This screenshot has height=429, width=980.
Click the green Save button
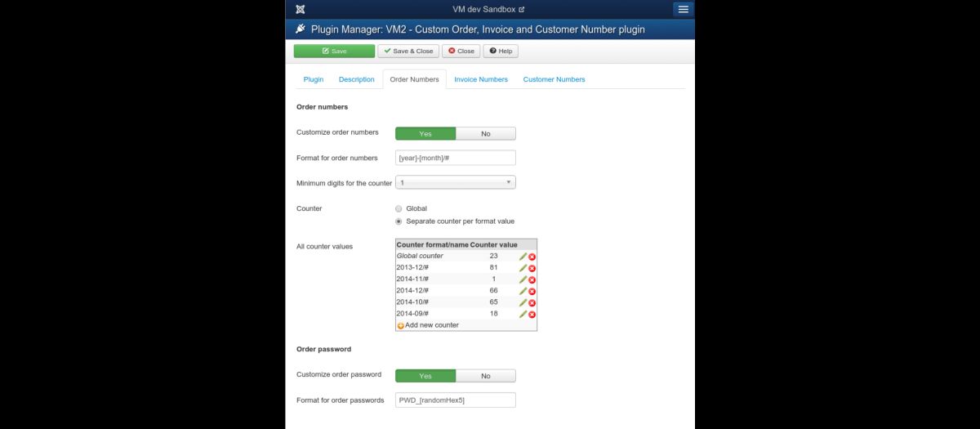pyautogui.click(x=334, y=51)
